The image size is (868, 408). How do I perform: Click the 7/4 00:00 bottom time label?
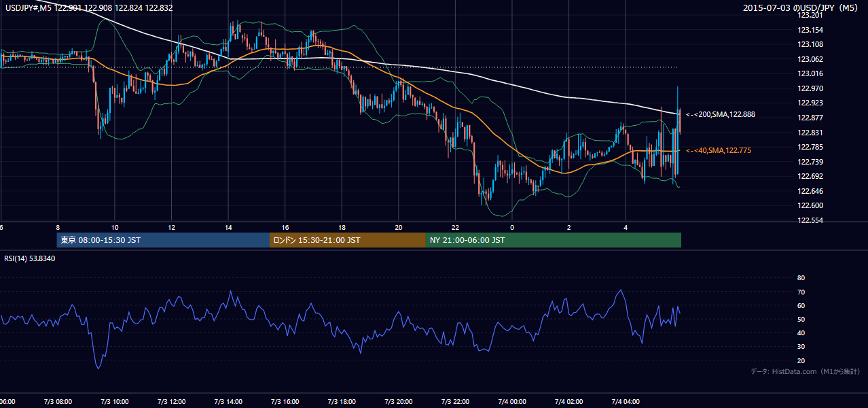coord(512,401)
